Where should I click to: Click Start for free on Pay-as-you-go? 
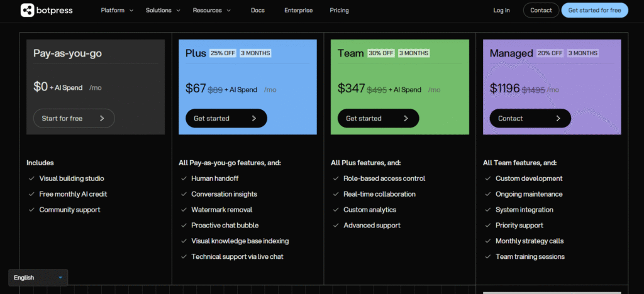pyautogui.click(x=74, y=118)
